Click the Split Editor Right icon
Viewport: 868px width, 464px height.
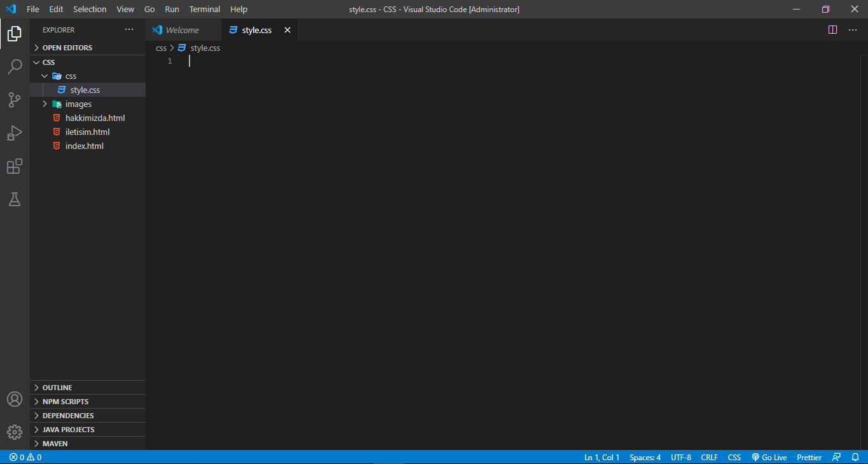(832, 30)
